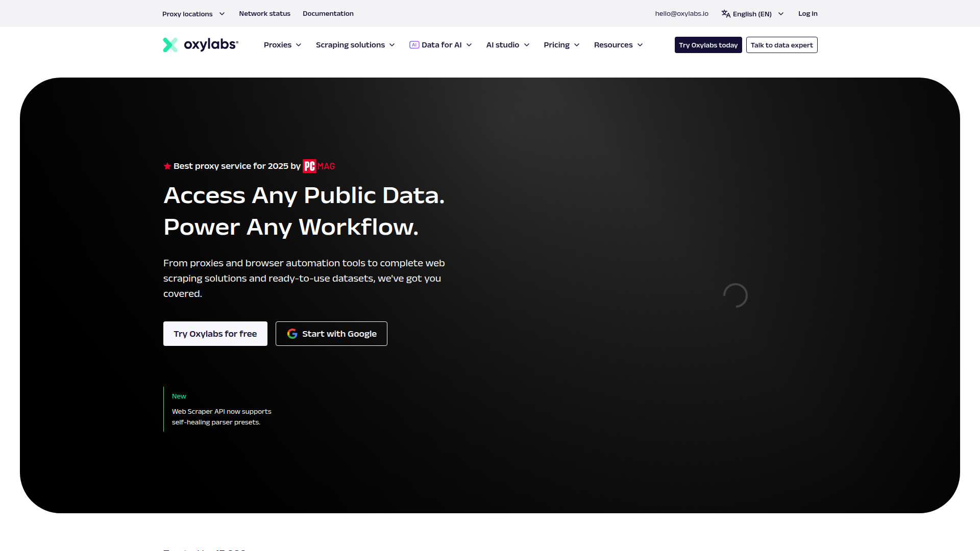Go to Documentation
Image resolution: width=980 pixels, height=551 pixels.
click(328, 14)
